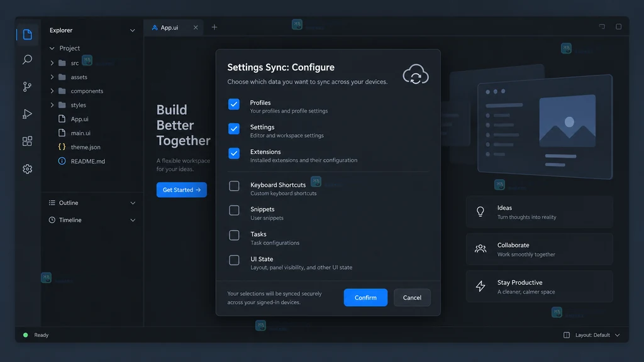Viewport: 644px width, 362px height.
Task: Click the Timeline clock icon
Action: [52, 220]
